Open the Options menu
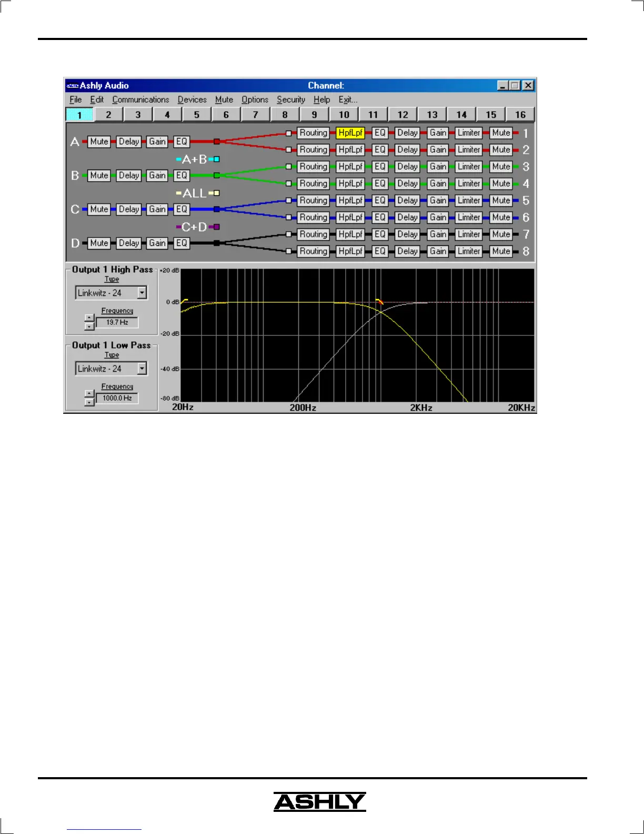This screenshot has height=834, width=644. tap(255, 100)
